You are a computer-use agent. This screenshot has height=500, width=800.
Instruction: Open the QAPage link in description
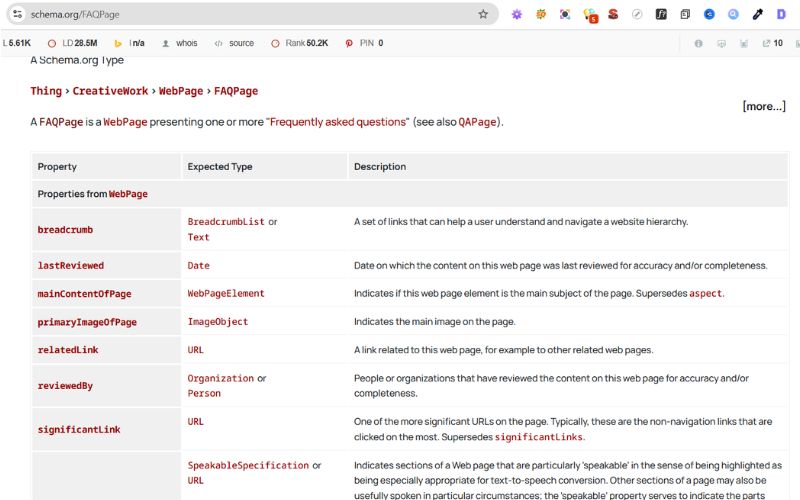(477, 122)
